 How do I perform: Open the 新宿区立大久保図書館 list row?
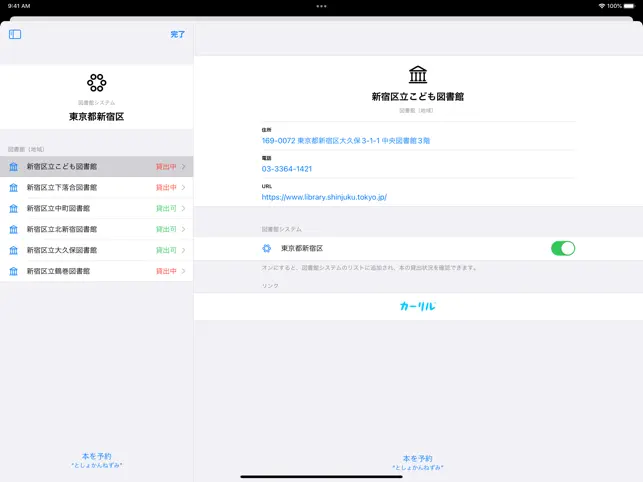(96, 250)
